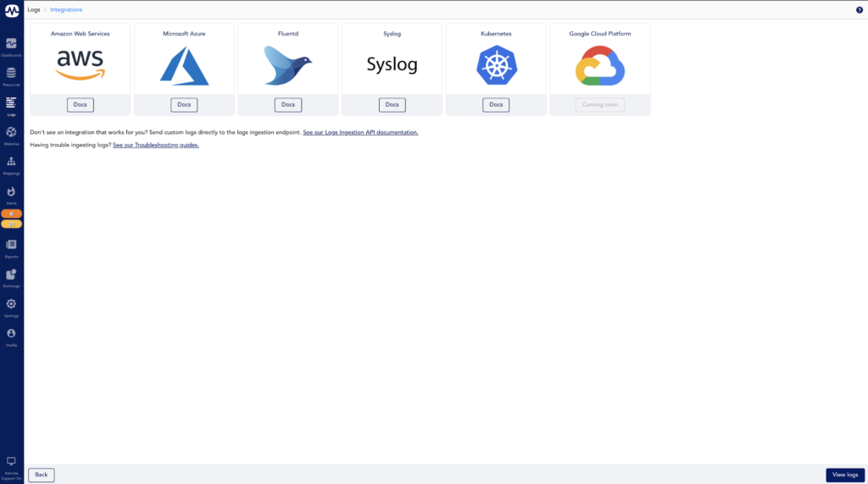Open the Alerts flame icon

pos(11,192)
